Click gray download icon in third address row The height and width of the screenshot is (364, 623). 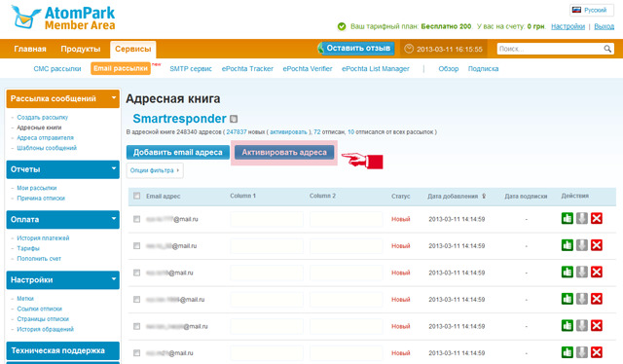(x=582, y=273)
